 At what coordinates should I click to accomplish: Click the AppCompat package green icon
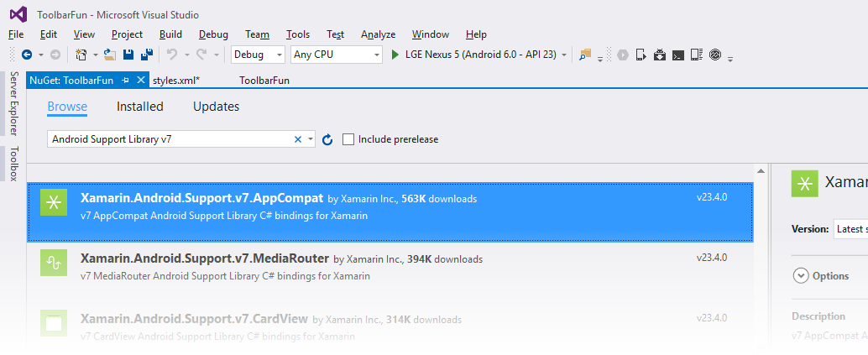[54, 202]
